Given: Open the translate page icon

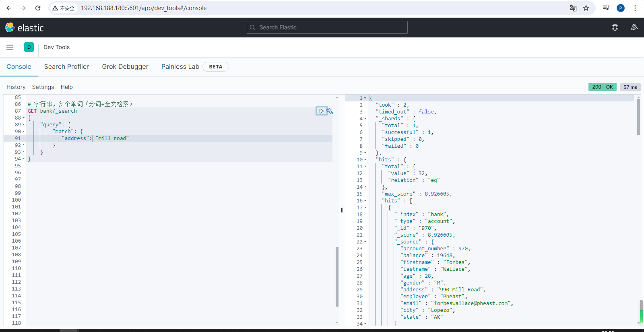Looking at the screenshot, I should pyautogui.click(x=573, y=8).
